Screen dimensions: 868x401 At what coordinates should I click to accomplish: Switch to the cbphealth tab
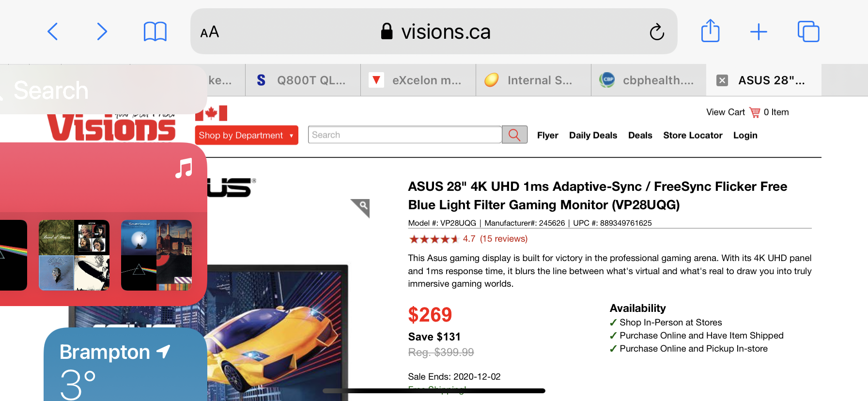[648, 80]
